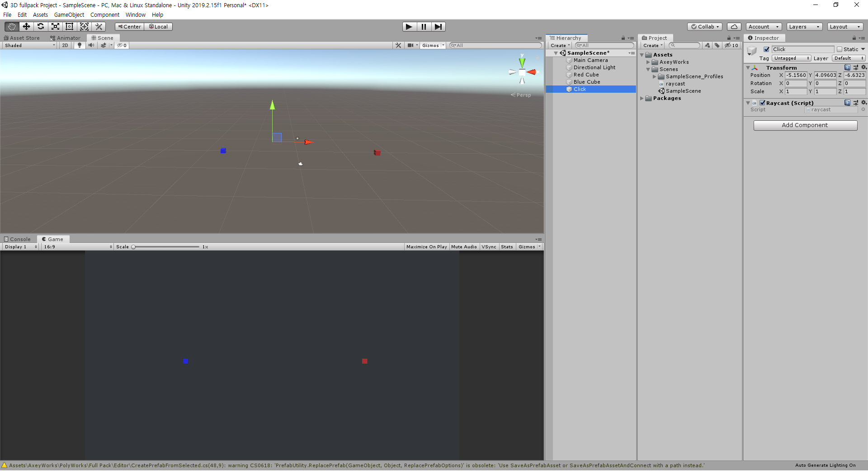868x474 pixels.
Task: Expand the Packages folder
Action: pyautogui.click(x=642, y=98)
